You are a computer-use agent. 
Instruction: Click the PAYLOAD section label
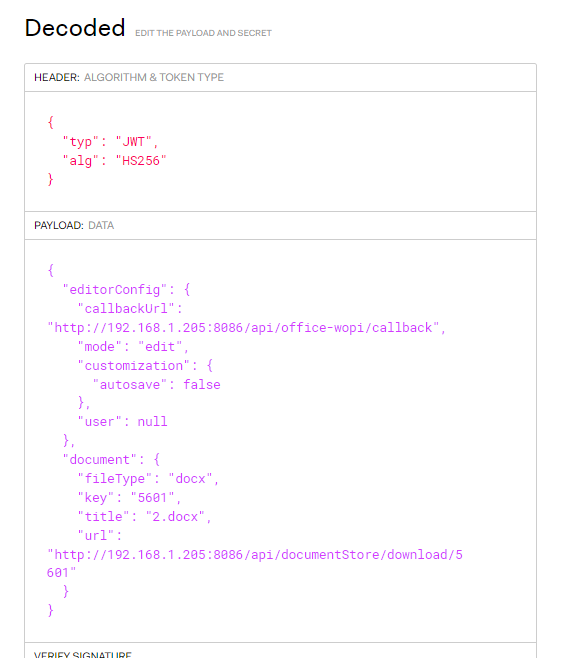[x=59, y=225]
